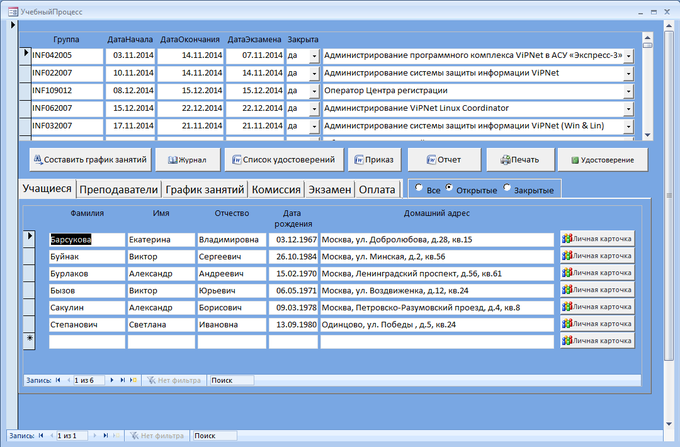Go to next record in students navigator
The height and width of the screenshot is (447, 680).
pyautogui.click(x=110, y=380)
